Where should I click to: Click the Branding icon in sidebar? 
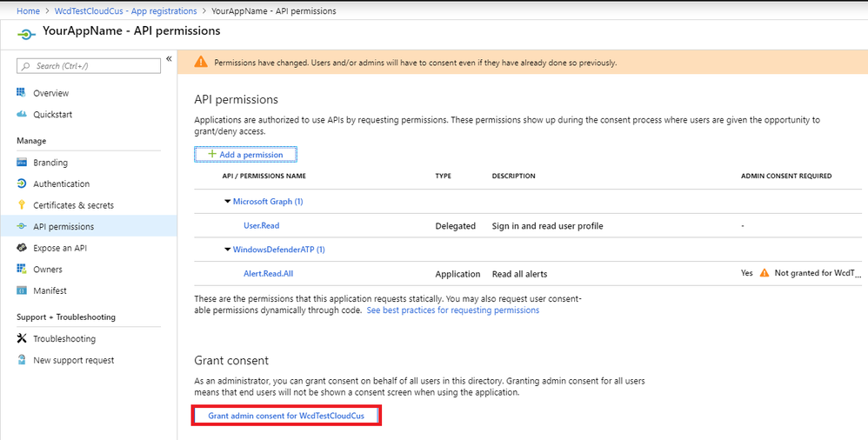[x=22, y=162]
